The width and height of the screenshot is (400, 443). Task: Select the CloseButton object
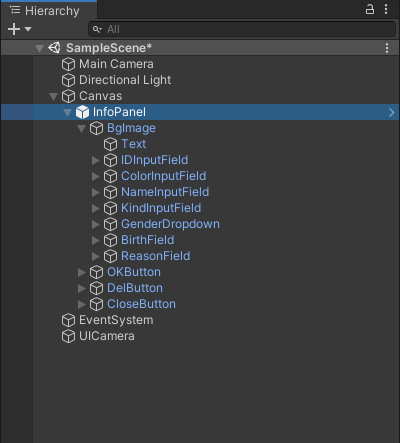(x=141, y=304)
